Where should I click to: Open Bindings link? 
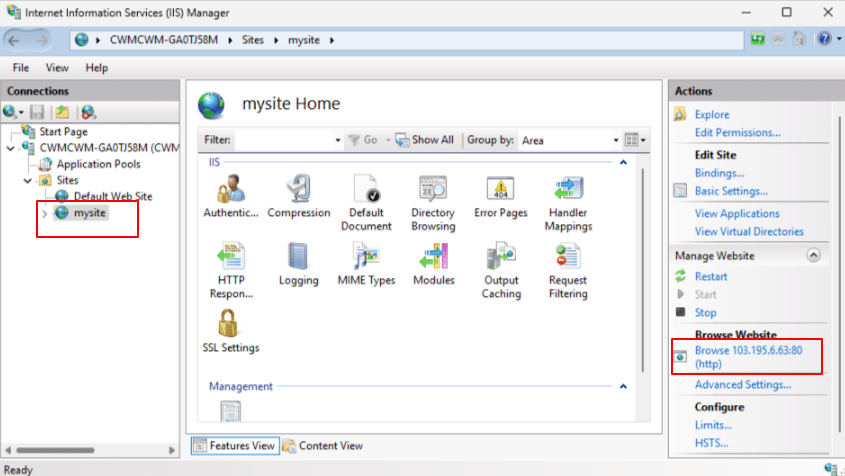[719, 173]
